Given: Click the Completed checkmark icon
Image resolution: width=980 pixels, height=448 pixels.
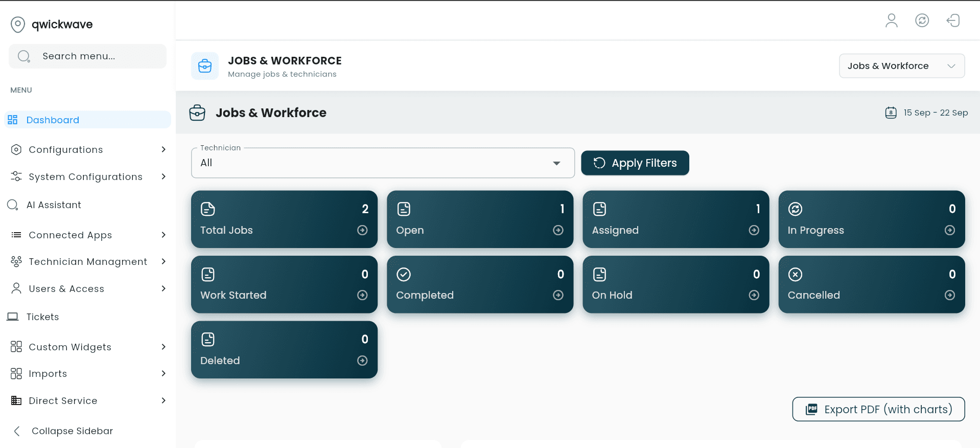Looking at the screenshot, I should [x=404, y=275].
